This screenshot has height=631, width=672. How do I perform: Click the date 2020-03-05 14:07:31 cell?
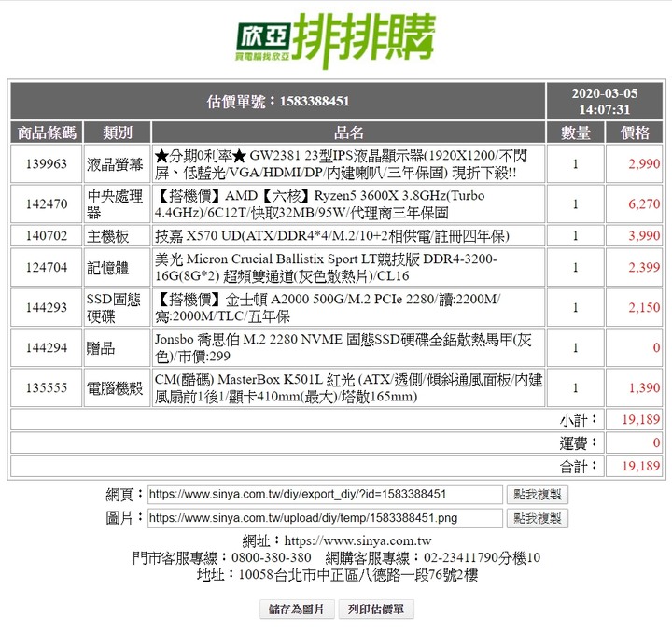click(x=604, y=101)
